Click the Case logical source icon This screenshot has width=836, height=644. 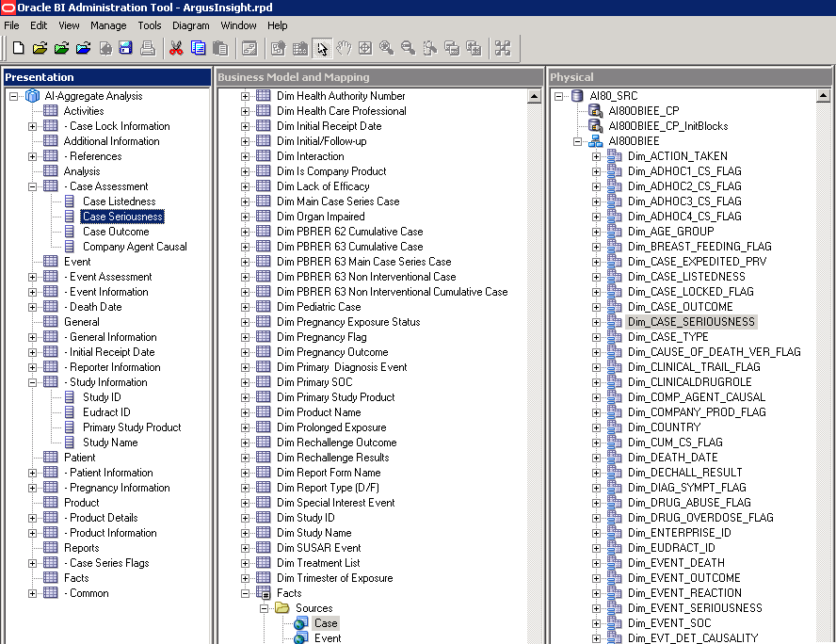[301, 622]
